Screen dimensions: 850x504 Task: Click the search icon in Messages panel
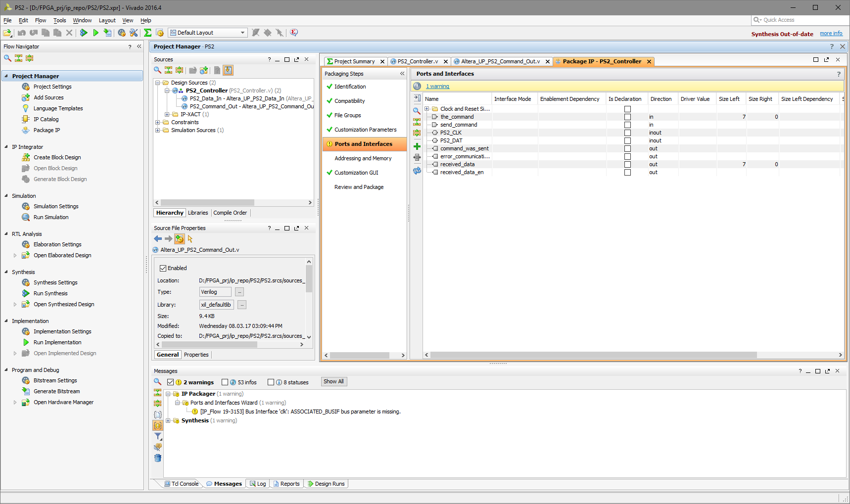pyautogui.click(x=157, y=381)
